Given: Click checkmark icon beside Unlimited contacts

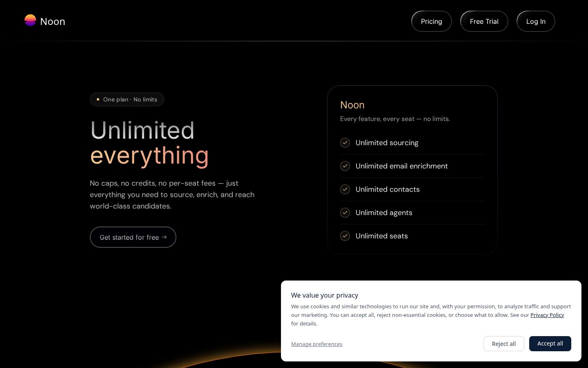Looking at the screenshot, I should [x=345, y=189].
